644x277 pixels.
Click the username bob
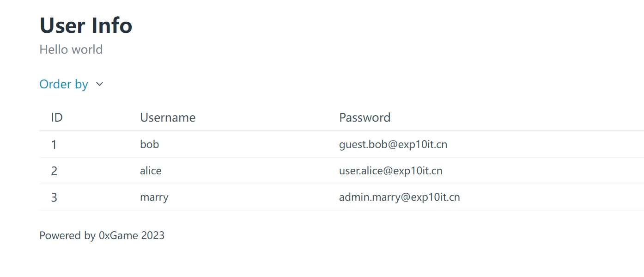tap(150, 144)
